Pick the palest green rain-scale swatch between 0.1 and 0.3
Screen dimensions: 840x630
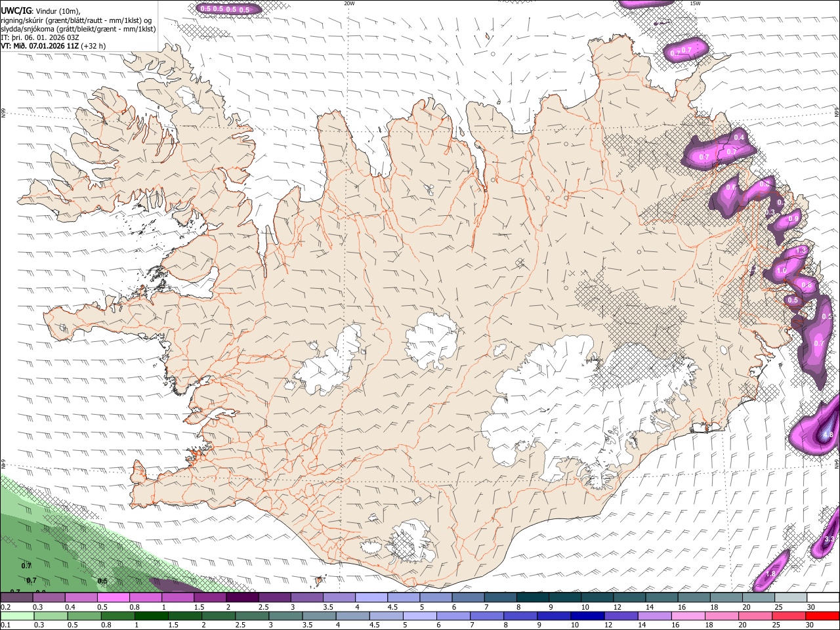pyautogui.click(x=16, y=616)
